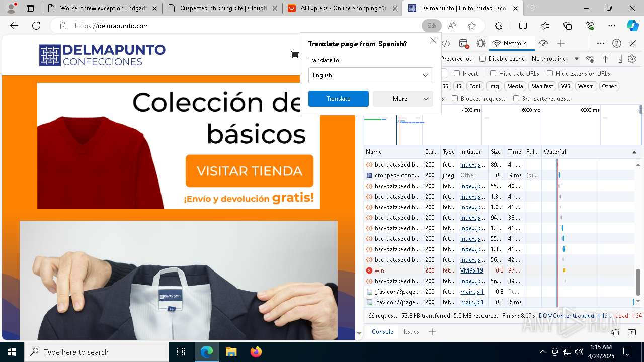Open Network settings gear icon

click(632, 59)
